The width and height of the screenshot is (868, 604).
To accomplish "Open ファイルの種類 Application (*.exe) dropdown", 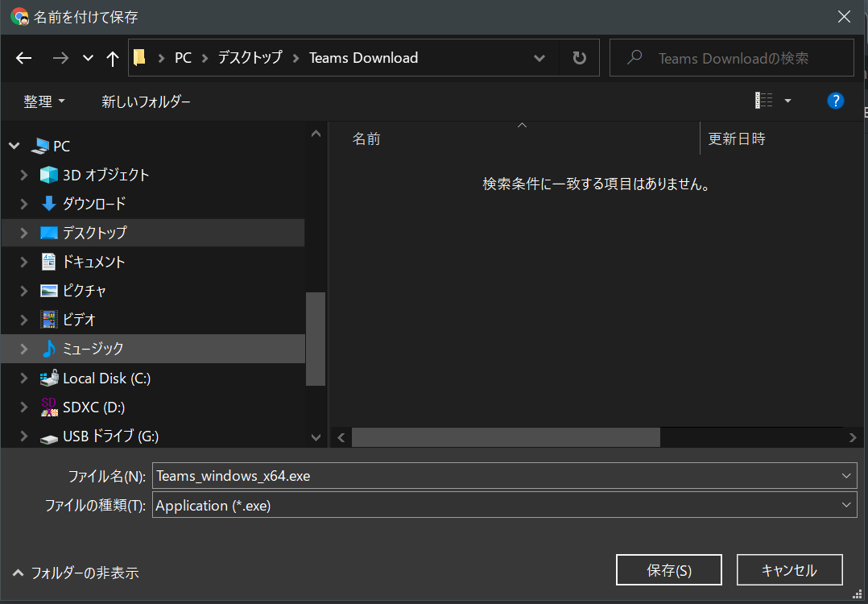I will tap(504, 505).
